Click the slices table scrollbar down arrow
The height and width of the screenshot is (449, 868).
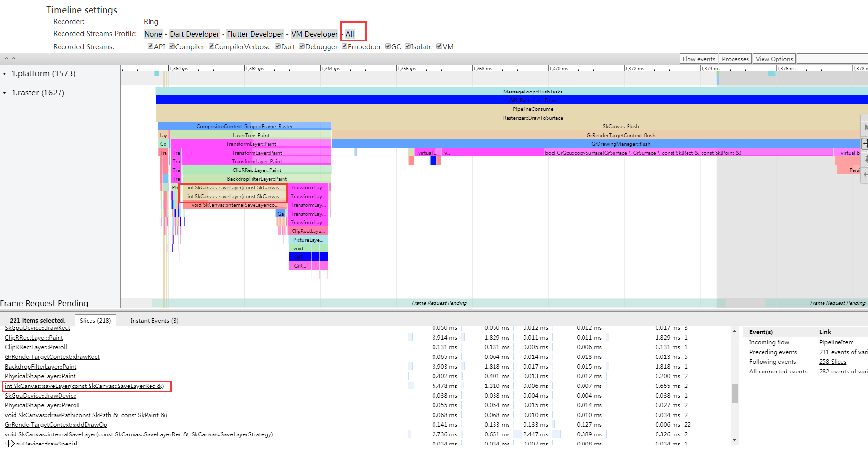click(x=734, y=440)
